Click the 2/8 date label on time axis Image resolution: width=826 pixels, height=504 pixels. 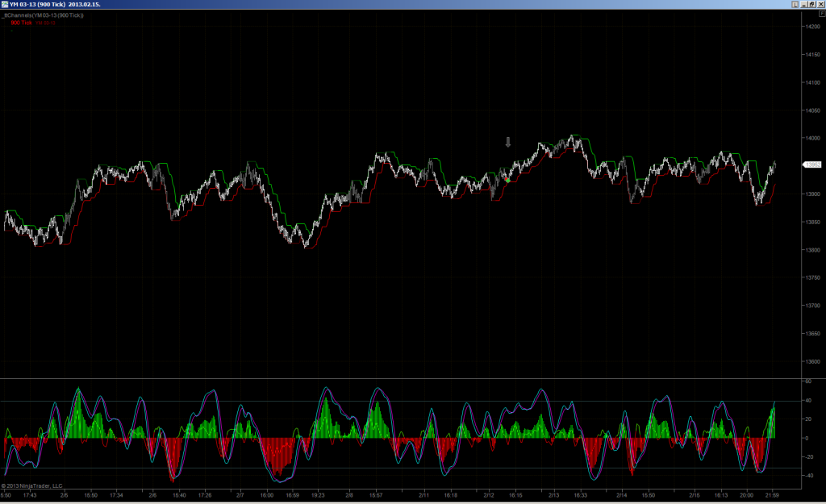click(x=348, y=495)
